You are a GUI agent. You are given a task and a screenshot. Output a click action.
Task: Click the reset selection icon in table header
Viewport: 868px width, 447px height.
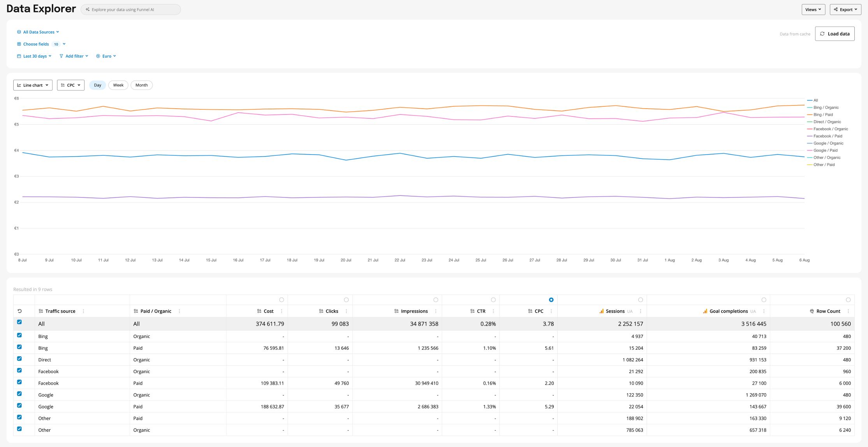click(x=19, y=311)
